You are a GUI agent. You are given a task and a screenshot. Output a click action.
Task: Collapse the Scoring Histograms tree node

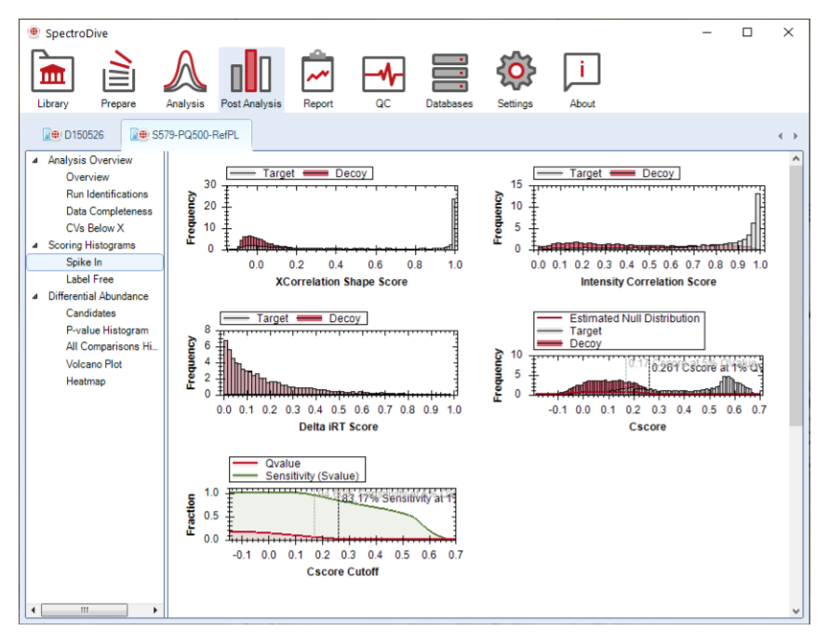click(35, 246)
